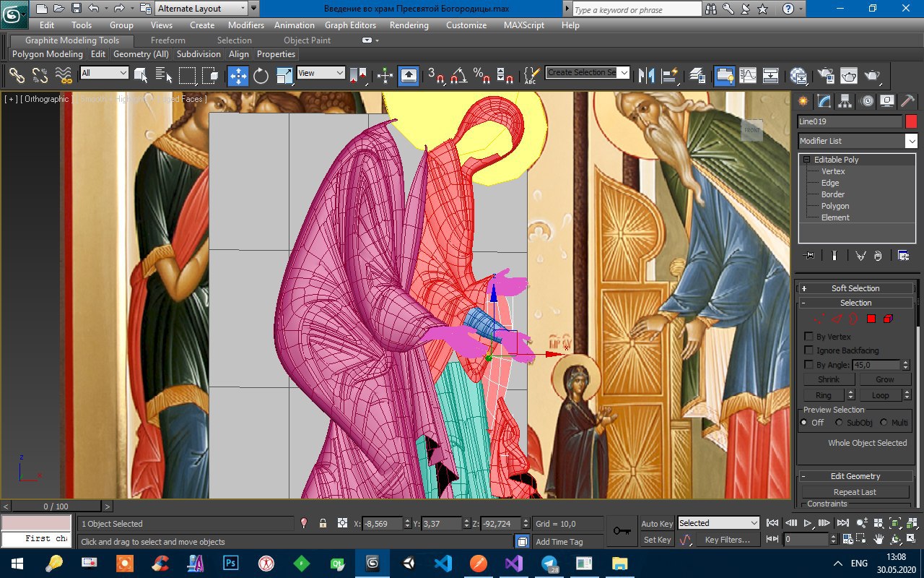Click the Bind to Space Warp icon
Image resolution: width=924 pixels, height=578 pixels.
coord(64,74)
